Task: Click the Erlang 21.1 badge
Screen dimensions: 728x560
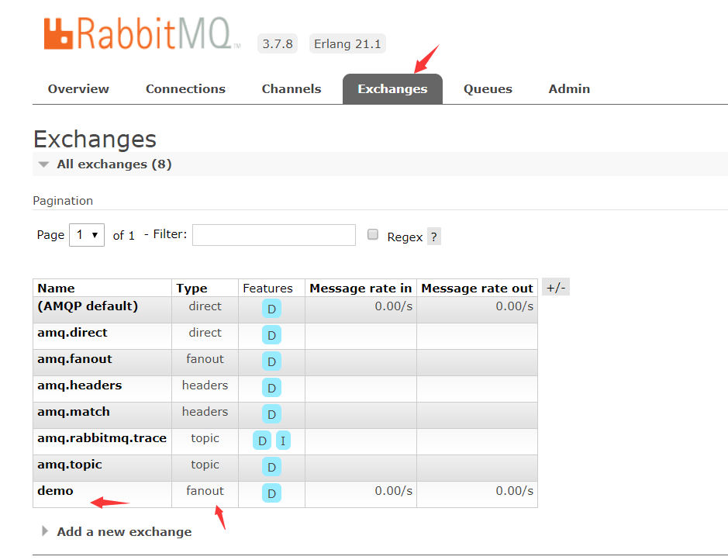Action: pyautogui.click(x=347, y=43)
